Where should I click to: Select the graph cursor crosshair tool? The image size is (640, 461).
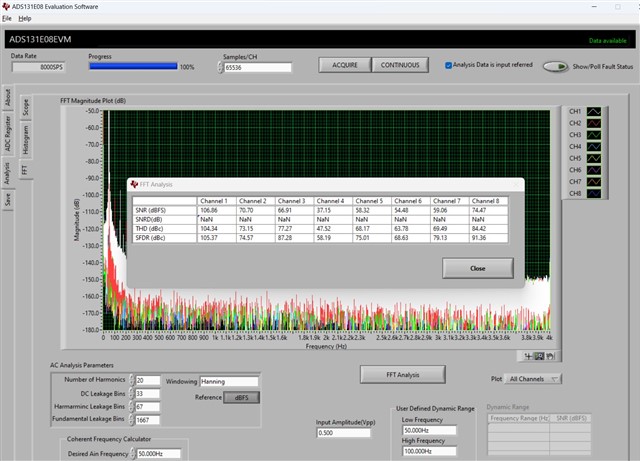(528, 356)
